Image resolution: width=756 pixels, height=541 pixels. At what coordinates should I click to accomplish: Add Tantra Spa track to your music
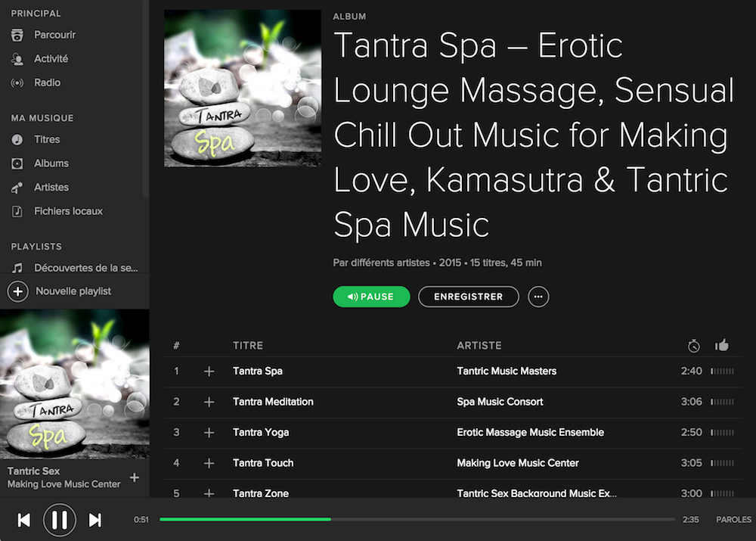(209, 372)
